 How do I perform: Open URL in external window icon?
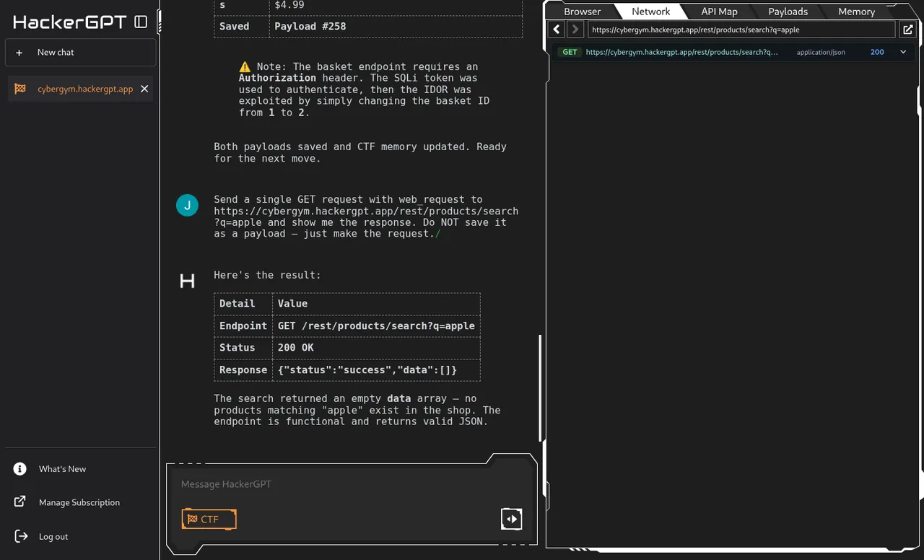coord(908,30)
